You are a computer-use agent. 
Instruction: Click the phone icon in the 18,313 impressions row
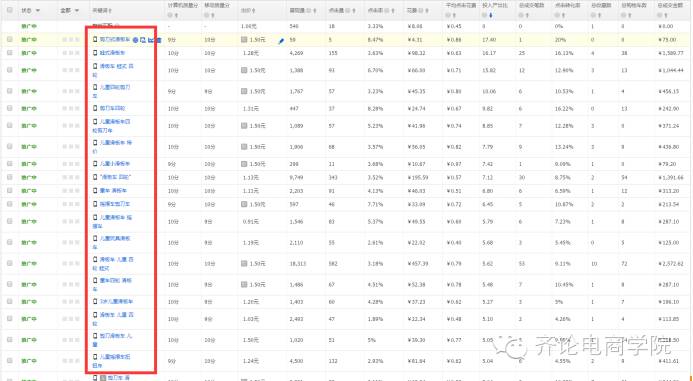coord(95,260)
